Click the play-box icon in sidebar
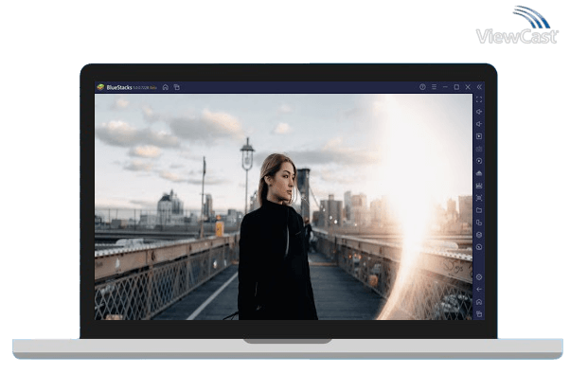The width and height of the screenshot is (570, 392). coord(479,136)
